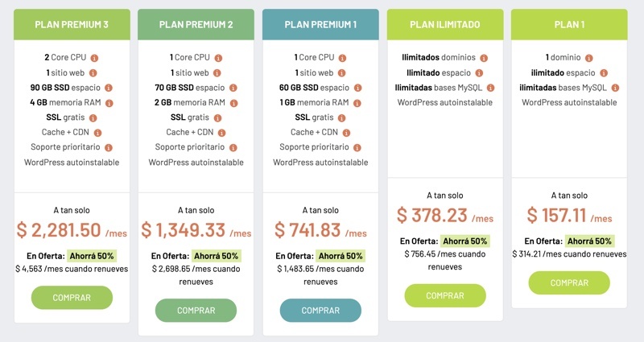
Task: Click info icon beside Plan Premium 3 Core CPU
Action: pos(94,58)
